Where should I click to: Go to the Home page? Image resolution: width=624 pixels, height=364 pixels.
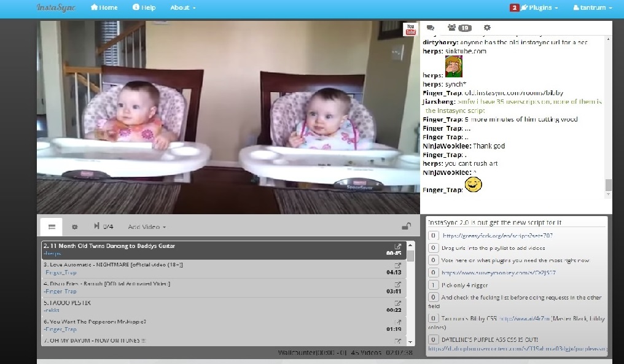click(x=104, y=7)
